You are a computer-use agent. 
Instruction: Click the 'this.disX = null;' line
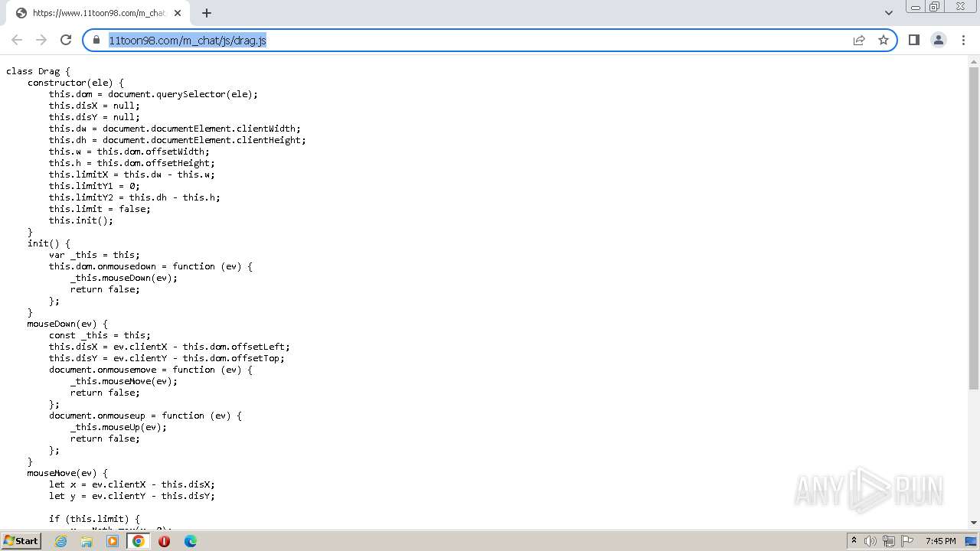[94, 106]
